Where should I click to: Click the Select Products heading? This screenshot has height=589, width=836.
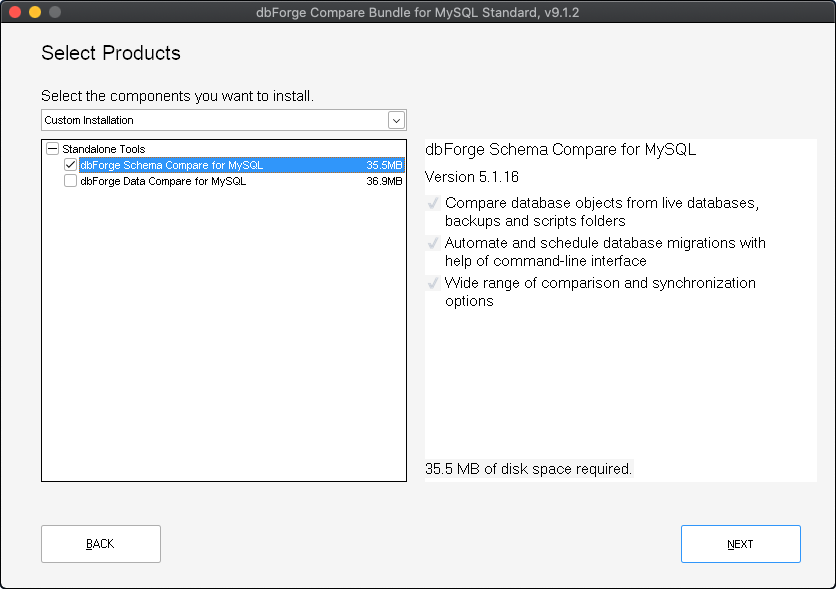111,53
